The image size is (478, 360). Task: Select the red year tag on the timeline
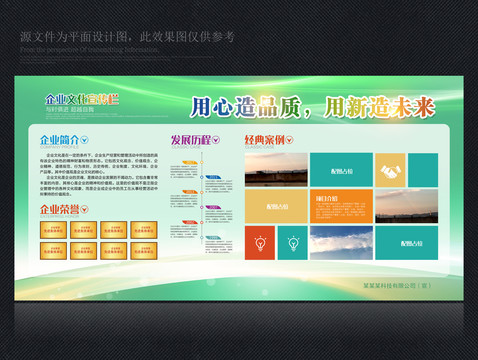190,222
